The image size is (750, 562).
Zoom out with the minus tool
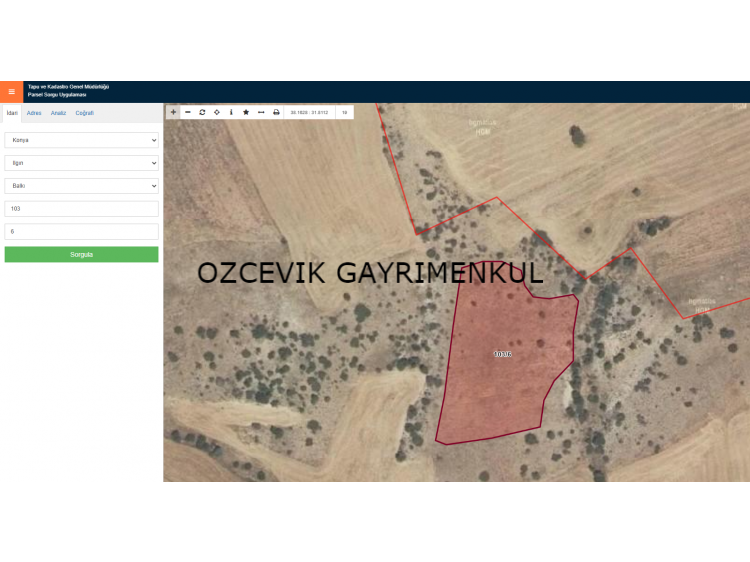188,112
